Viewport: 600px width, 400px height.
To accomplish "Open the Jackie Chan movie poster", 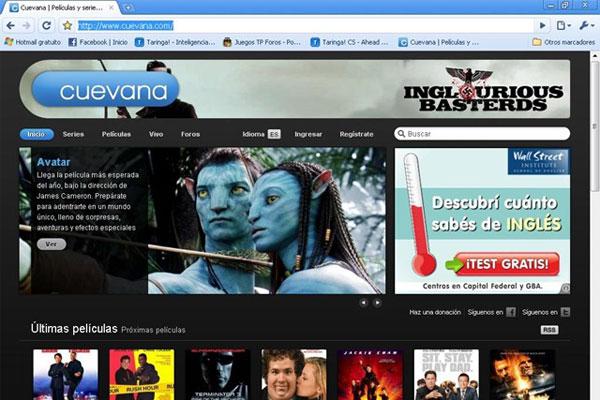I will tap(370, 374).
